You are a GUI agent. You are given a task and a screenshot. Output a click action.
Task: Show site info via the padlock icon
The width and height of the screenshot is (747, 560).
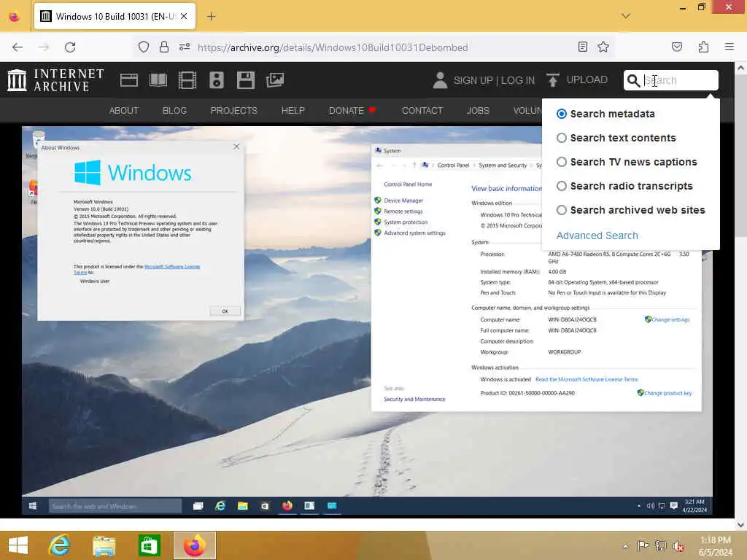[164, 47]
